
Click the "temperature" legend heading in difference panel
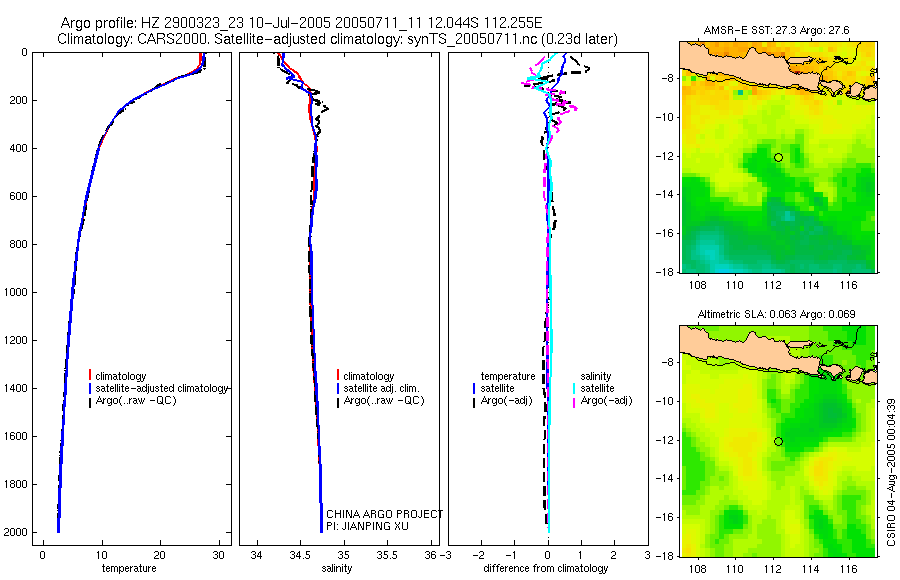pyautogui.click(x=508, y=377)
